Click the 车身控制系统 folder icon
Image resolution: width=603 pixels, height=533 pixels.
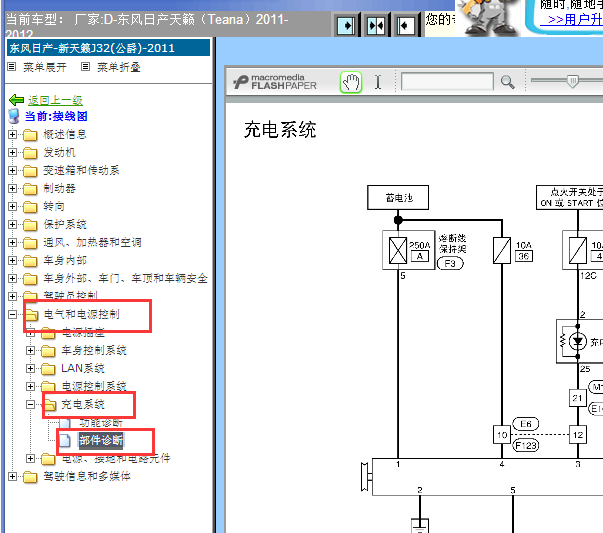click(x=48, y=351)
